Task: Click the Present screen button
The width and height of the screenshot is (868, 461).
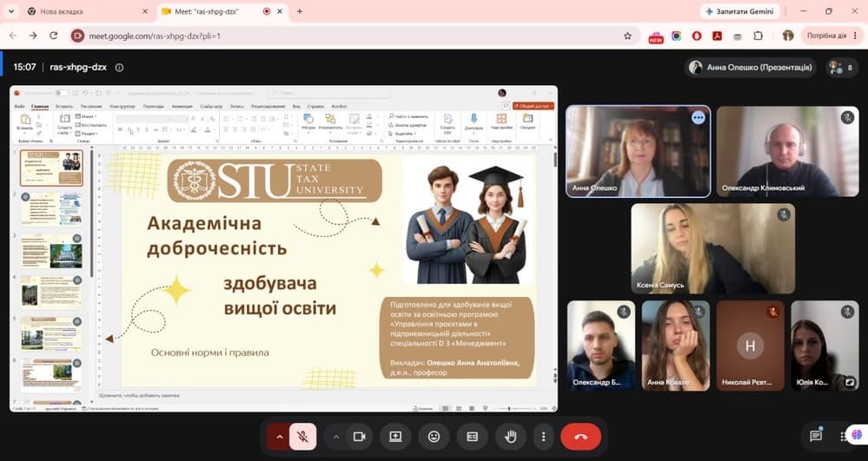Action: coord(395,437)
